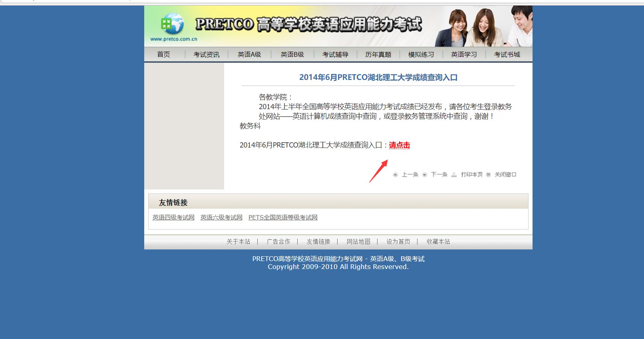
Task: Click the banner photo of students
Action: pos(483,26)
